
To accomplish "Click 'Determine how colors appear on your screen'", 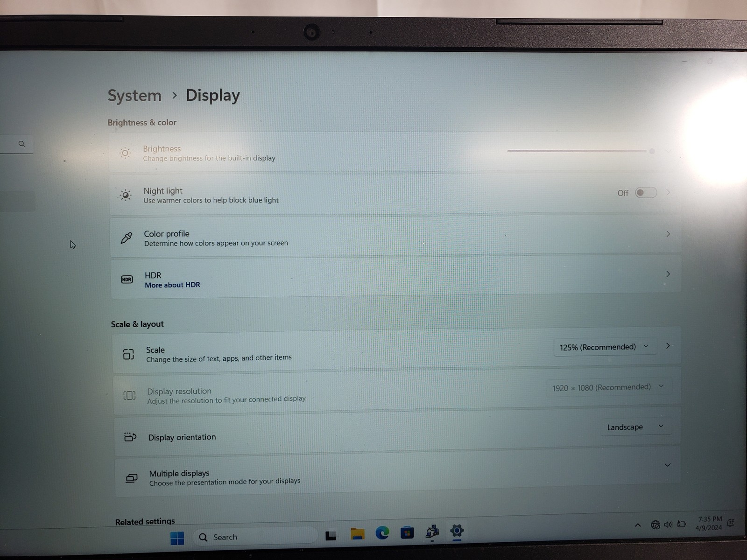I will pyautogui.click(x=216, y=243).
